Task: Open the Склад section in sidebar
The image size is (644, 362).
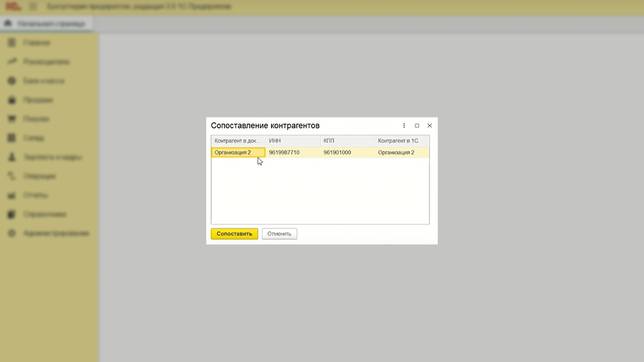Action: (x=34, y=138)
